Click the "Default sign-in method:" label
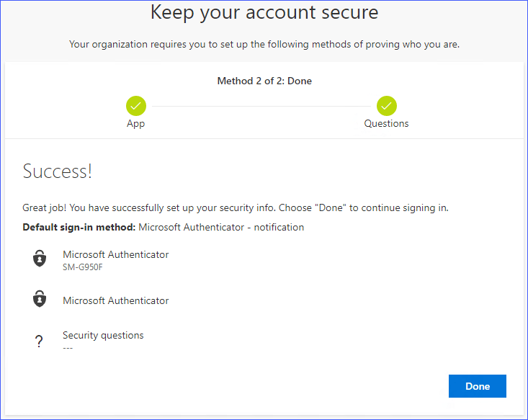 [x=79, y=227]
